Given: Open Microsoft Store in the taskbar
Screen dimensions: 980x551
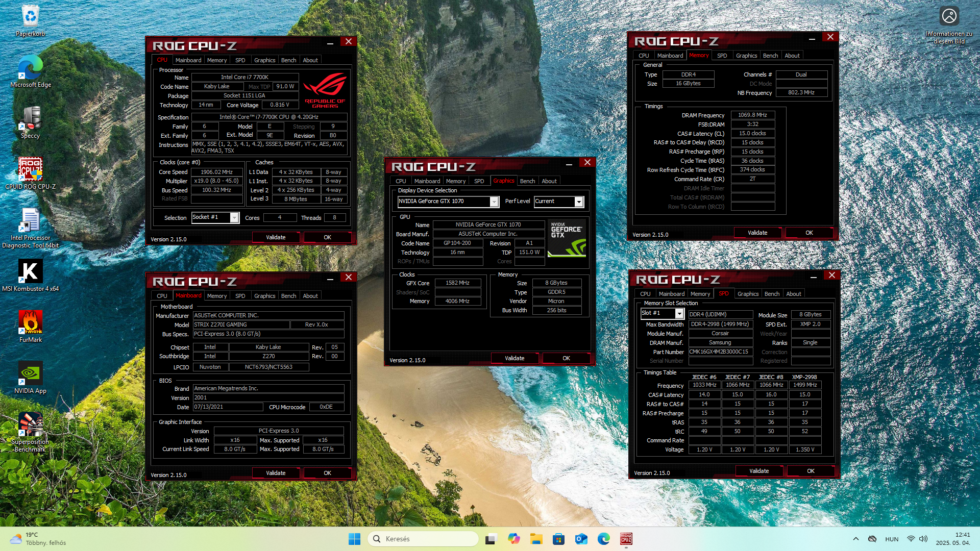Looking at the screenshot, I should coord(558,539).
